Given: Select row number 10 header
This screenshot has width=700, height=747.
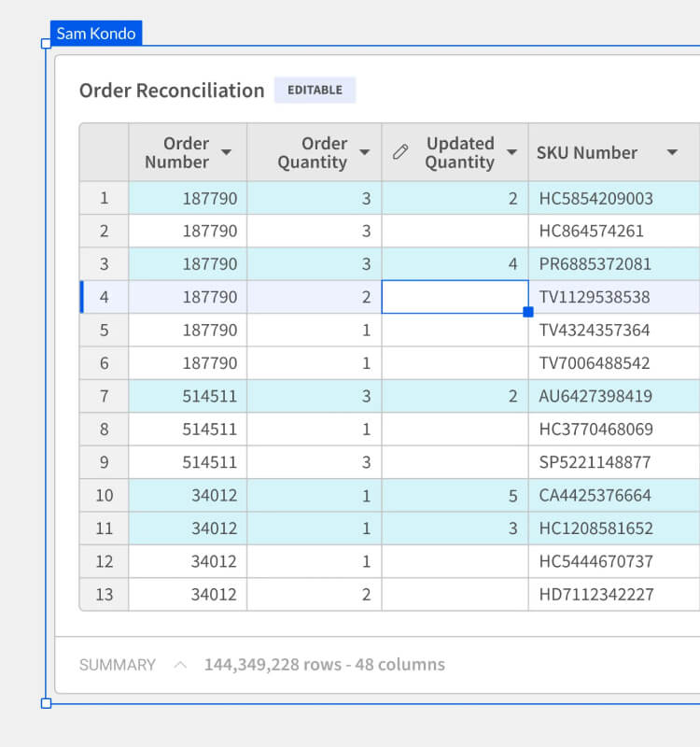Looking at the screenshot, I should 105,496.
